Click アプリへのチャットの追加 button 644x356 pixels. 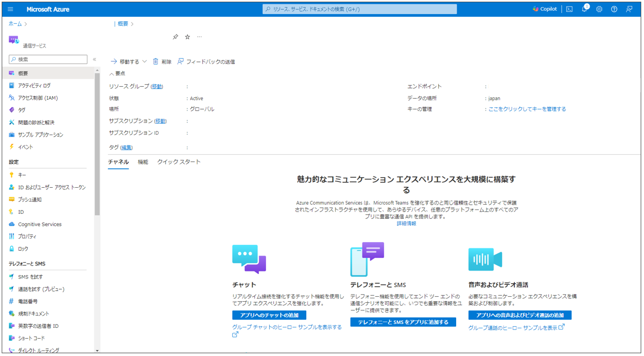pyautogui.click(x=269, y=315)
